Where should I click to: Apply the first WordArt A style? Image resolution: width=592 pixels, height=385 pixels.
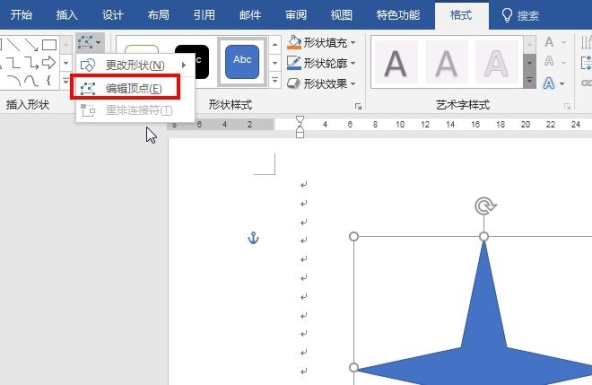(395, 63)
